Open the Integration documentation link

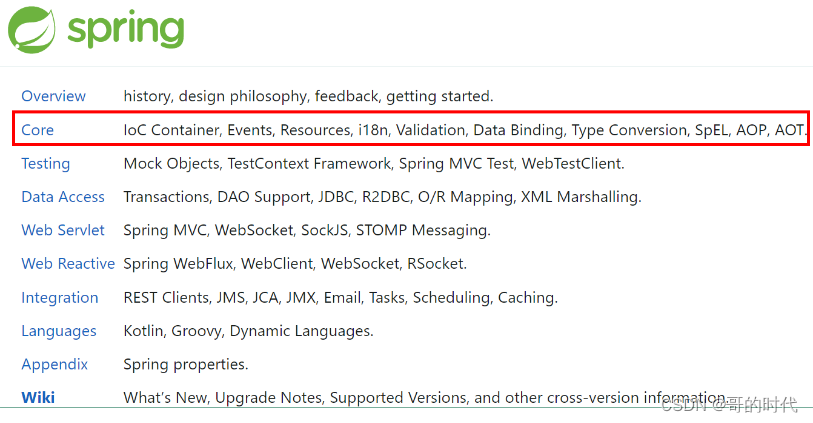(60, 297)
